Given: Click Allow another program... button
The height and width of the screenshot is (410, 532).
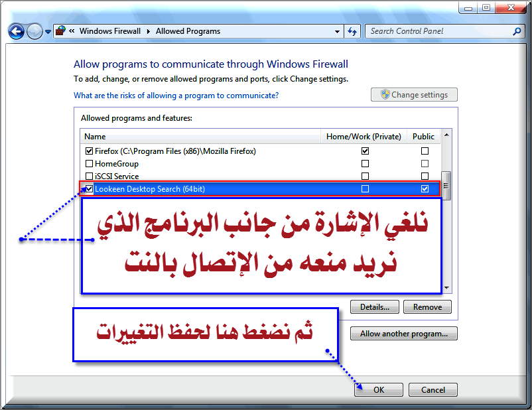Looking at the screenshot, I should coord(404,333).
